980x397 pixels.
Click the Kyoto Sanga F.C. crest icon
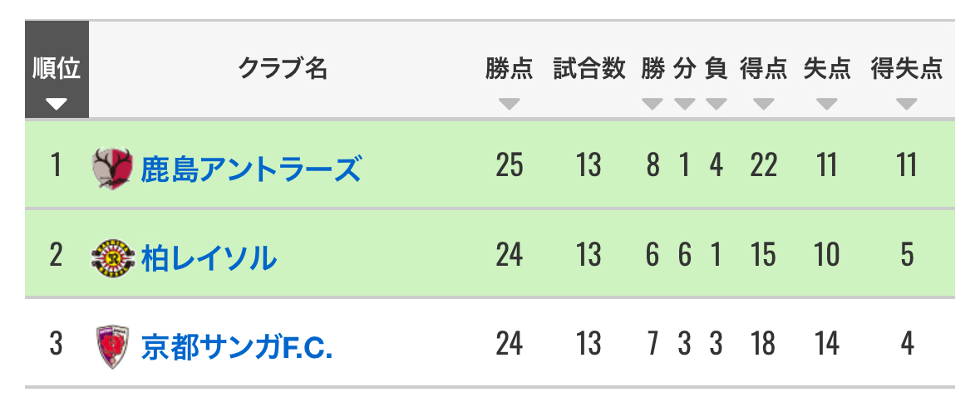point(113,346)
